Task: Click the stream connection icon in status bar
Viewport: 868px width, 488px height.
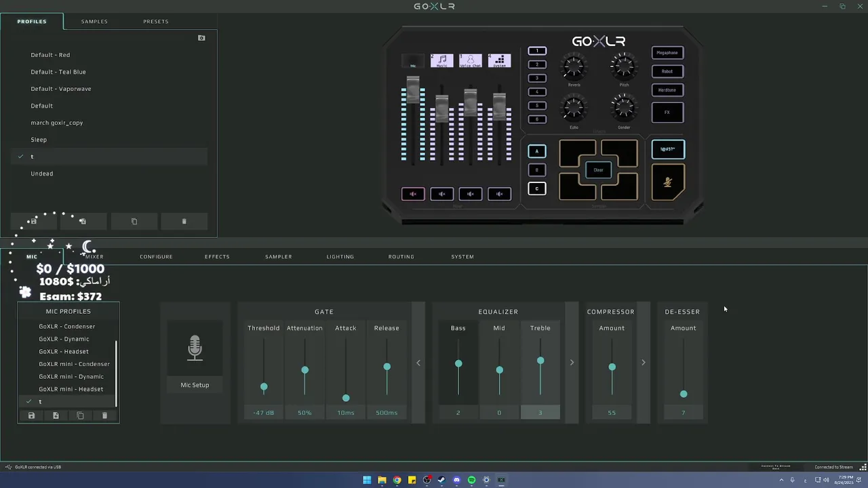Action: click(x=863, y=467)
